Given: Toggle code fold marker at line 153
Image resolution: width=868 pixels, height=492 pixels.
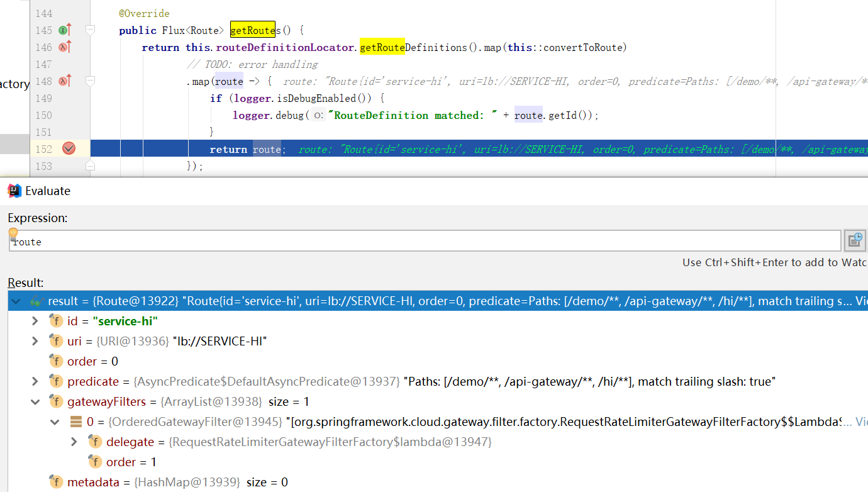Looking at the screenshot, I should 90,165.
